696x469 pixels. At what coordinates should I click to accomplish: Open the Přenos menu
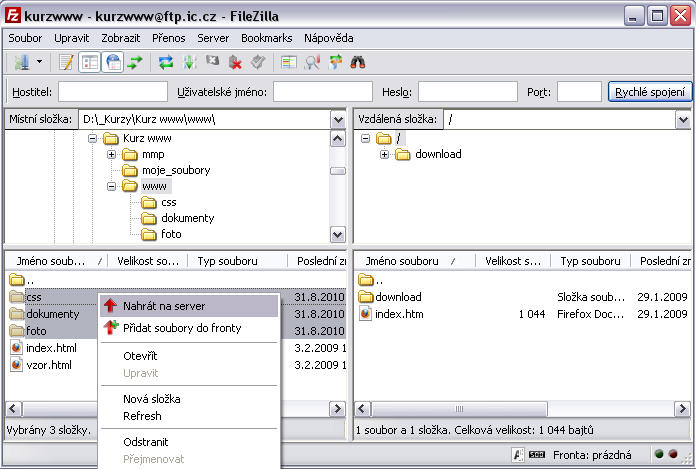[x=168, y=37]
